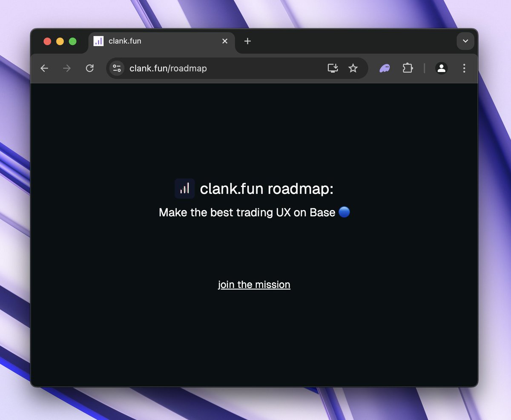Viewport: 511px width, 420px height.
Task: Click the forward navigation arrow
Action: click(x=67, y=68)
